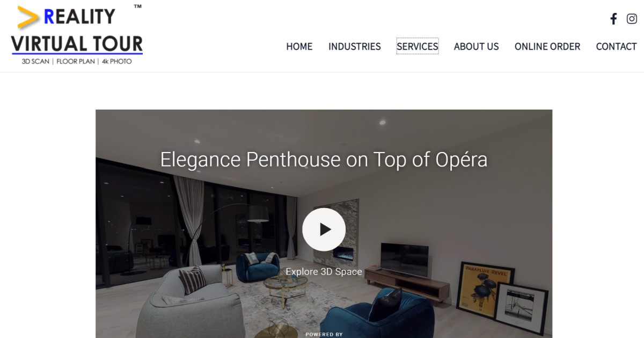Start the 3D tour with the play button
Image resolution: width=644 pixels, height=338 pixels.
[x=324, y=229]
